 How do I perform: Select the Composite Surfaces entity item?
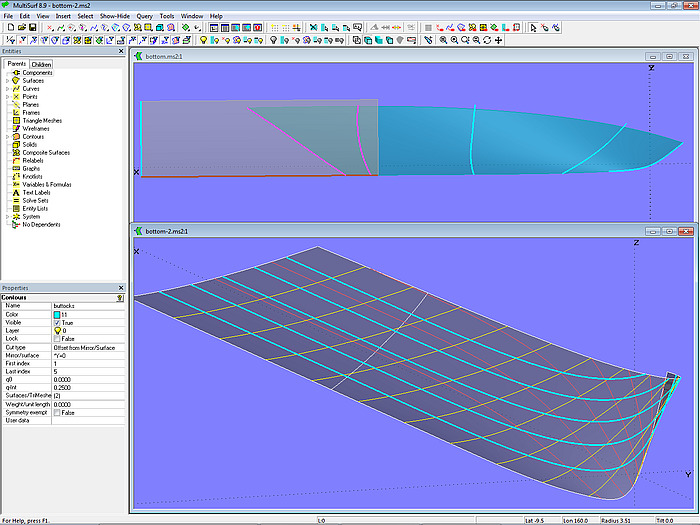(47, 153)
